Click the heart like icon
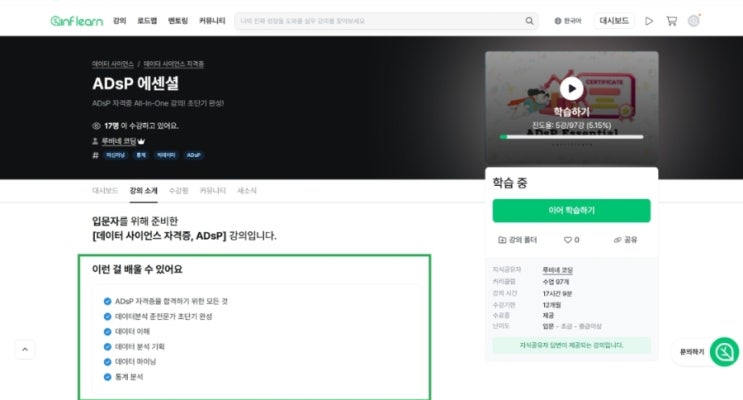The width and height of the screenshot is (743, 400). pyautogui.click(x=567, y=240)
